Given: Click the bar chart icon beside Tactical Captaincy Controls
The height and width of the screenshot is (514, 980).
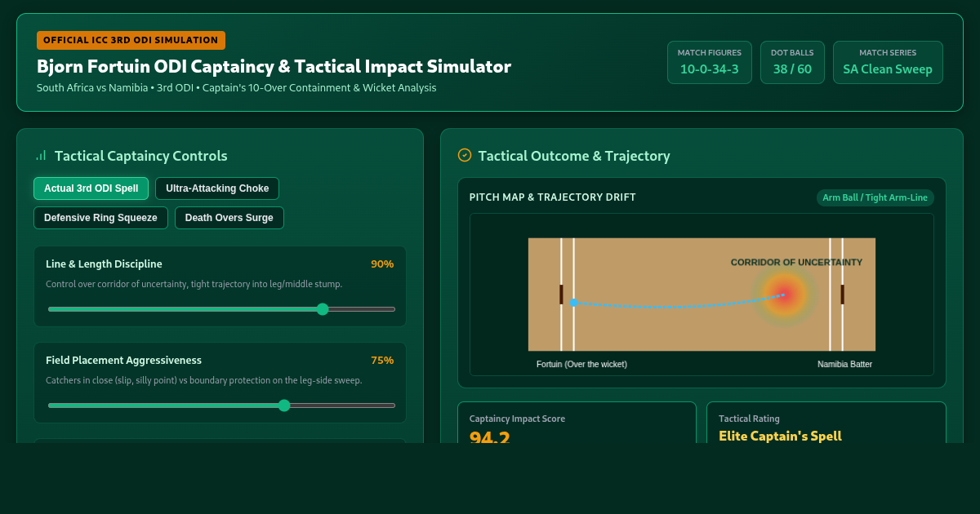Looking at the screenshot, I should click(x=41, y=155).
